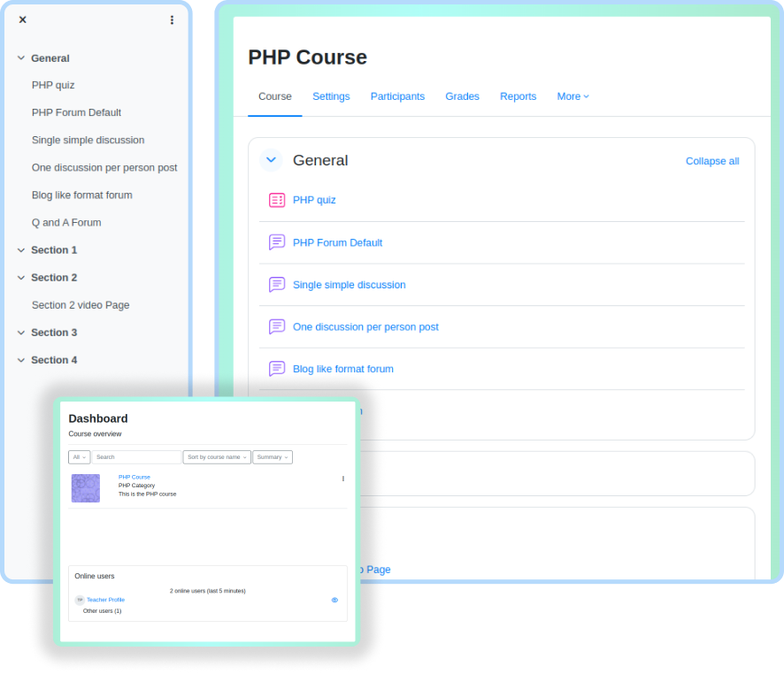
Task: Collapse the General section in main content
Action: coord(272,160)
